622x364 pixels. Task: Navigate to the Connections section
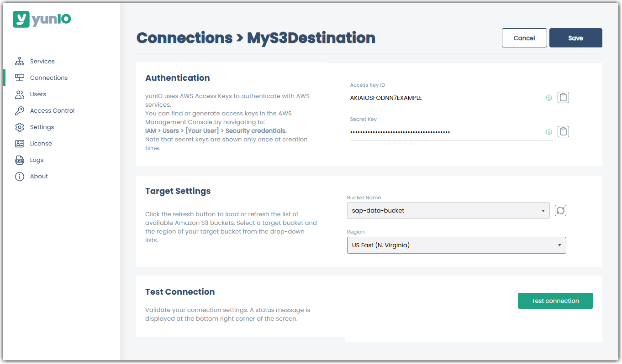48,78
